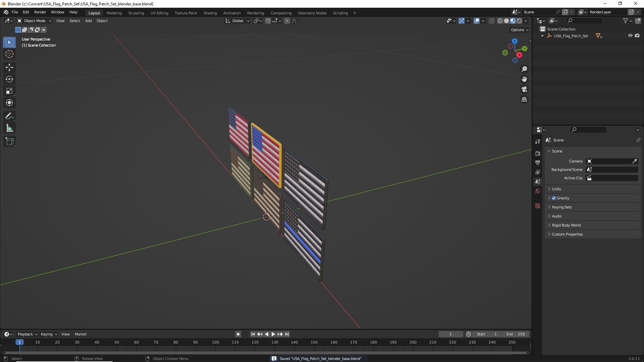
Task: Choose the Add Cube tool
Action: coord(9,141)
